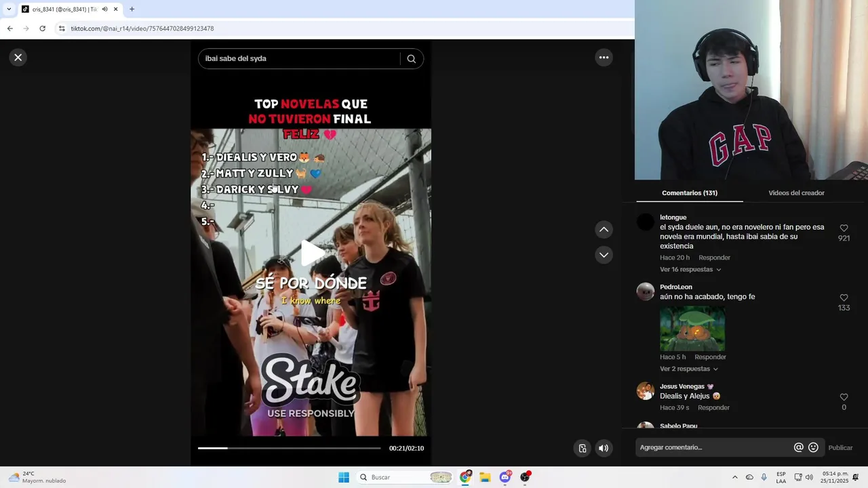Open the network tray icon settings
This screenshot has height=488, width=868.
point(798,477)
